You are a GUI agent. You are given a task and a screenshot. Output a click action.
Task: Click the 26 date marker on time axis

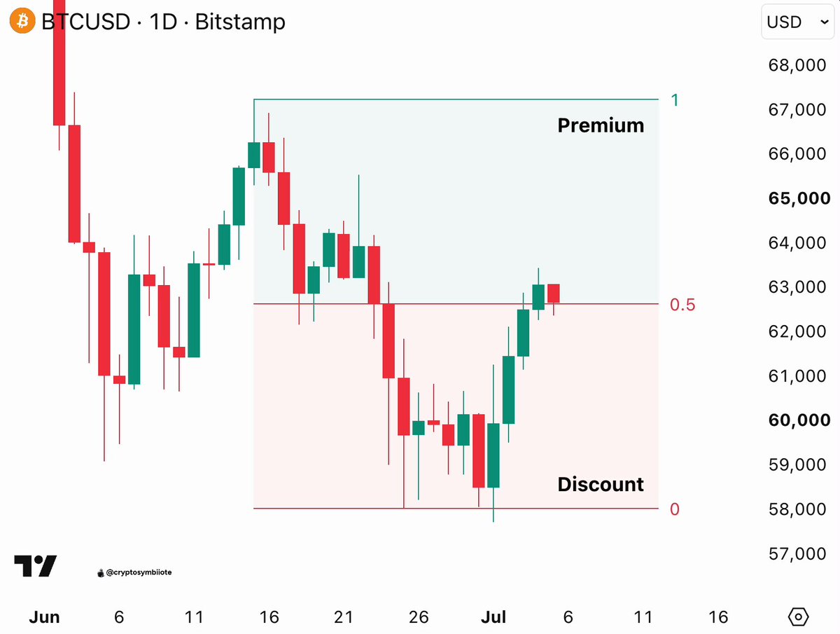click(419, 617)
